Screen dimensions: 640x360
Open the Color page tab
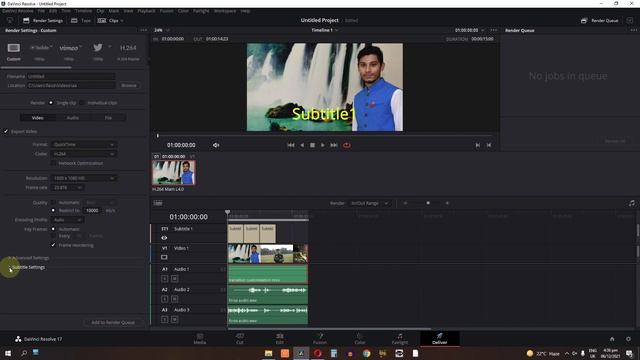[360, 339]
